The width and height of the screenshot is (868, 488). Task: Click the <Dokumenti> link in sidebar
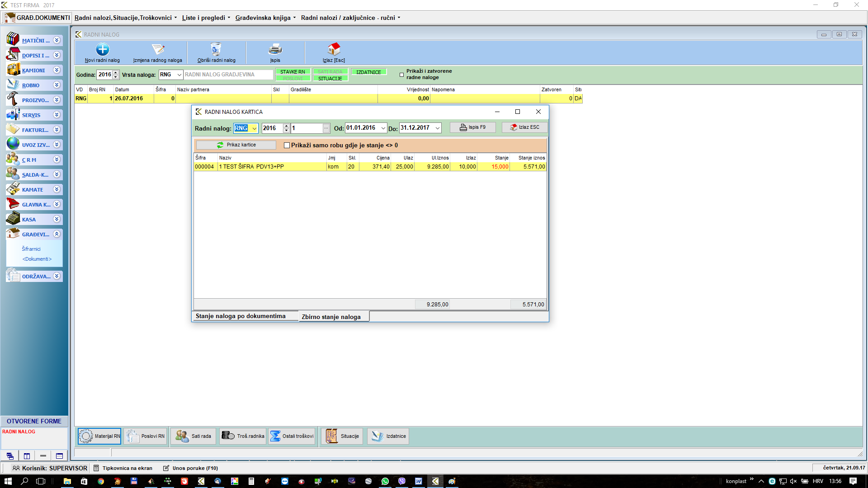[x=37, y=259]
